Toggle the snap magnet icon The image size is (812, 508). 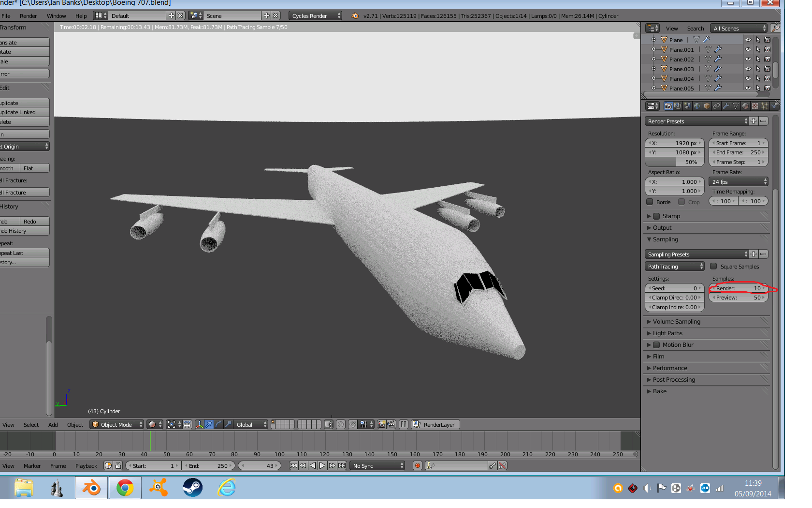(353, 424)
